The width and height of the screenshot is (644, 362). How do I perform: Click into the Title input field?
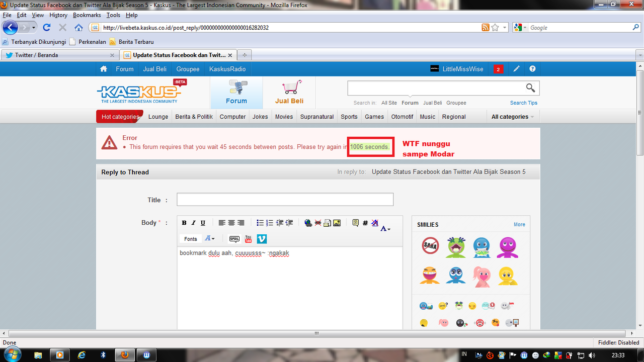285,200
